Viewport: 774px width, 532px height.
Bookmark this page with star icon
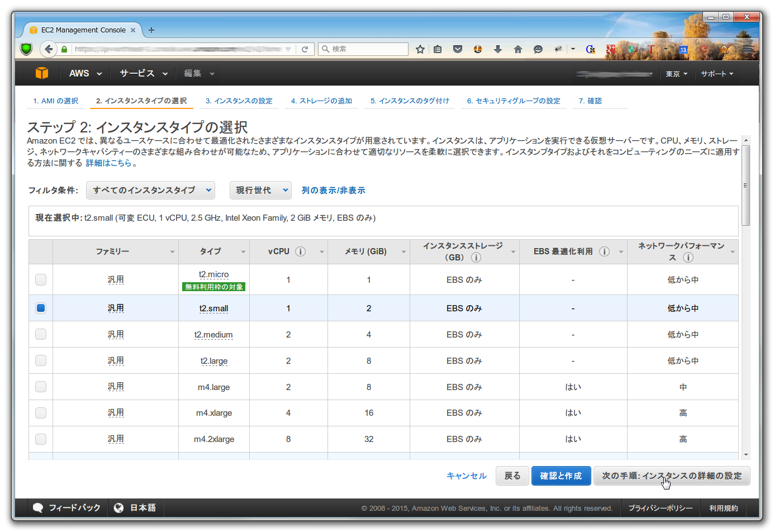420,49
